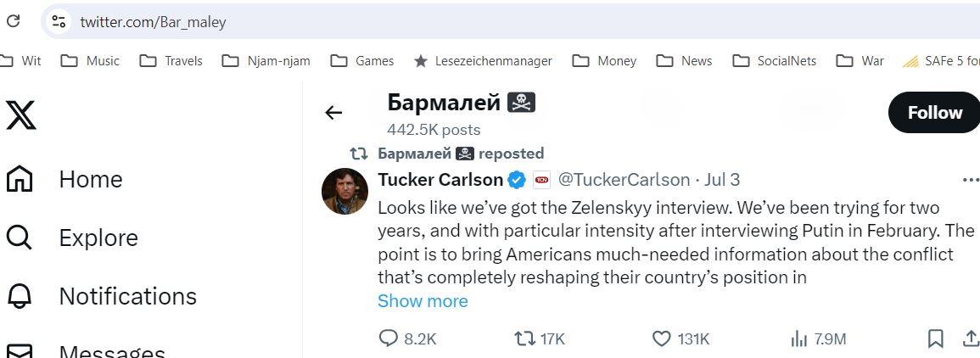Bookmark the Tucker Carlson tweet
Screen dimensions: 980x358
tap(935, 338)
